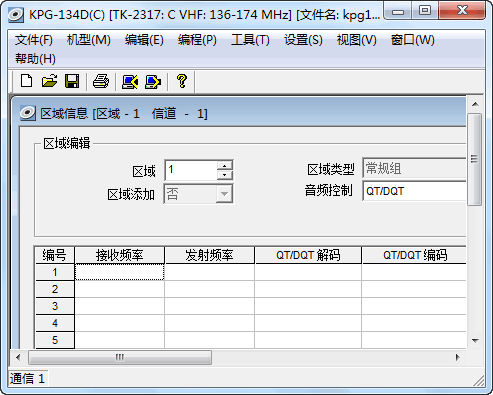The width and height of the screenshot is (493, 395).
Task: Open the 编程(P) menu
Action: pos(197,40)
